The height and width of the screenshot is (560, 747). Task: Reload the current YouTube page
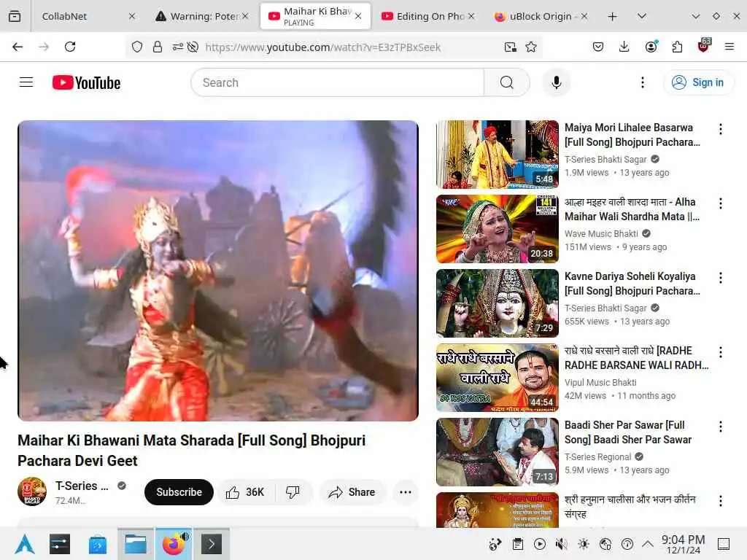pos(70,47)
